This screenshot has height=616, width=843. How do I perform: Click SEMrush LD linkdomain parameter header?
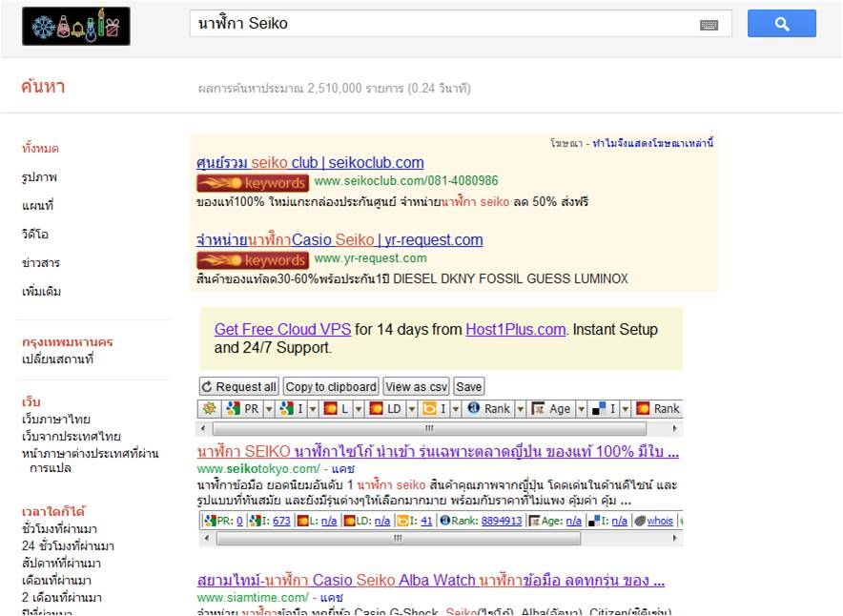tap(385, 408)
